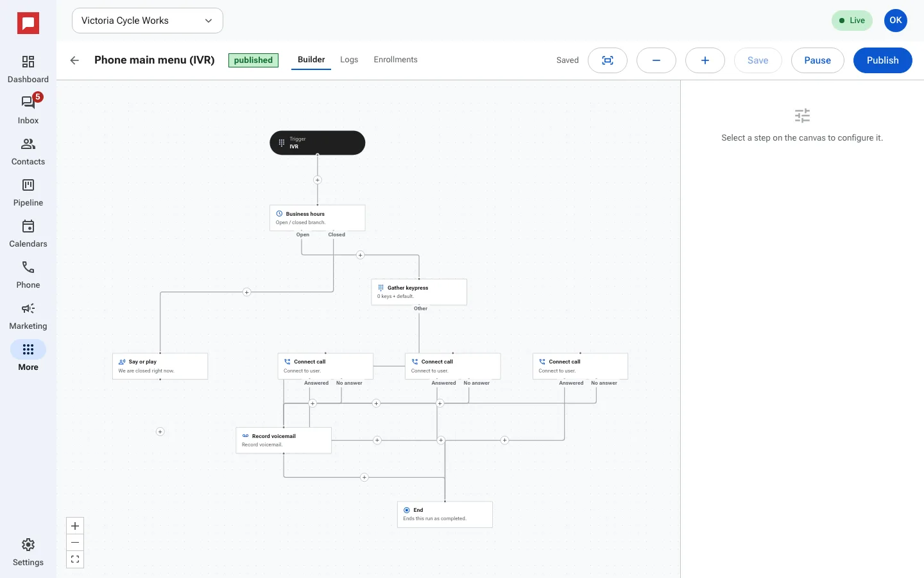Image resolution: width=924 pixels, height=578 pixels.
Task: Click the Pause button
Action: pyautogui.click(x=817, y=60)
